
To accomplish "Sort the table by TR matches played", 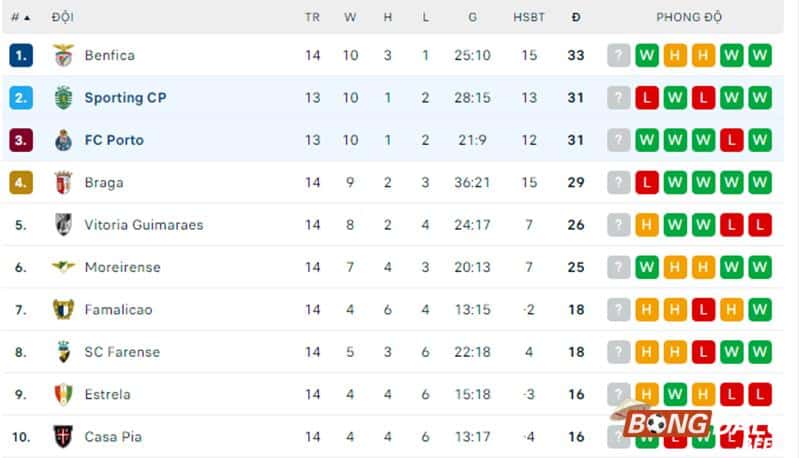I will pyautogui.click(x=313, y=17).
